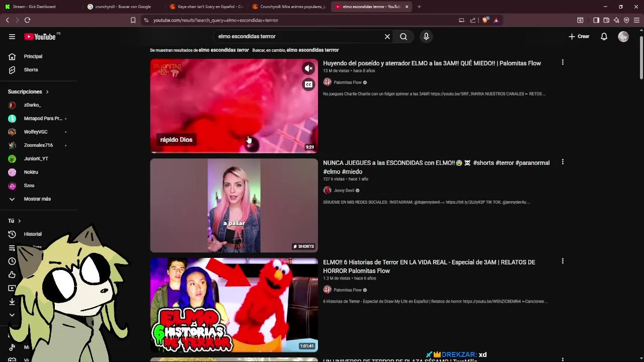Image resolution: width=644 pixels, height=362 pixels.
Task: Open watch later via clock icon in sidebar
Action: [x=12, y=261]
